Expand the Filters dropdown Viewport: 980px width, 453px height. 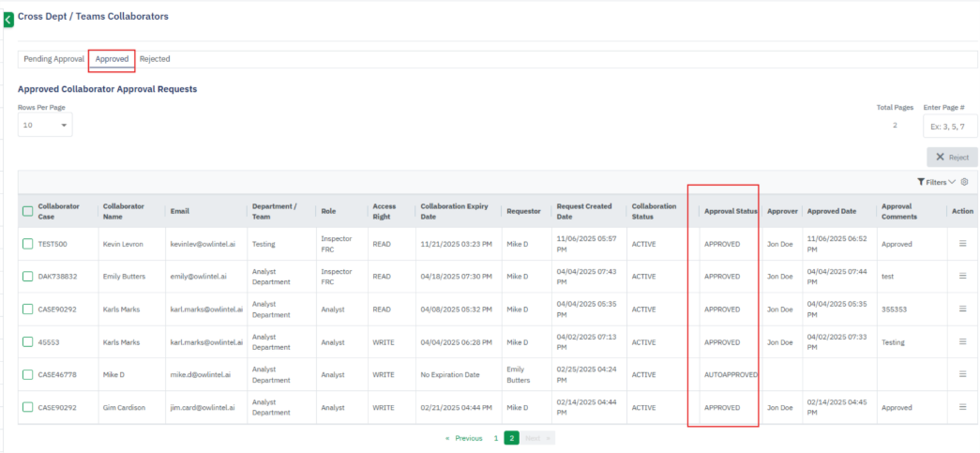tap(936, 182)
